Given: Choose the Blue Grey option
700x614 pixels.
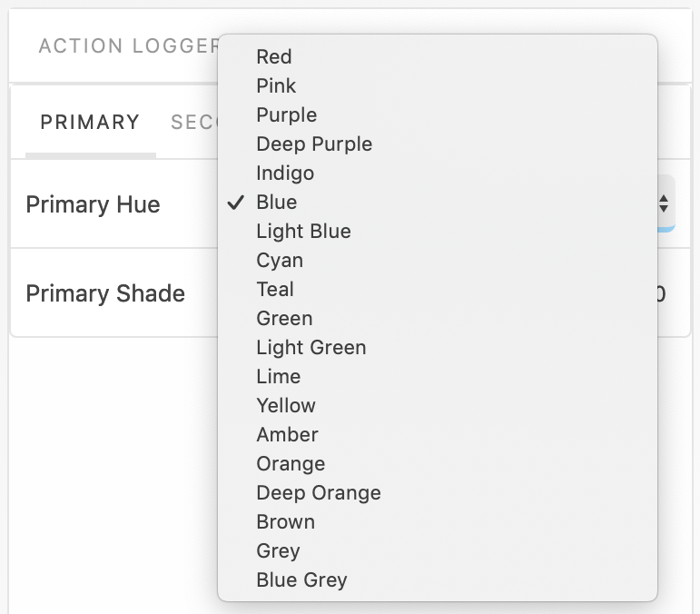Looking at the screenshot, I should tap(301, 580).
